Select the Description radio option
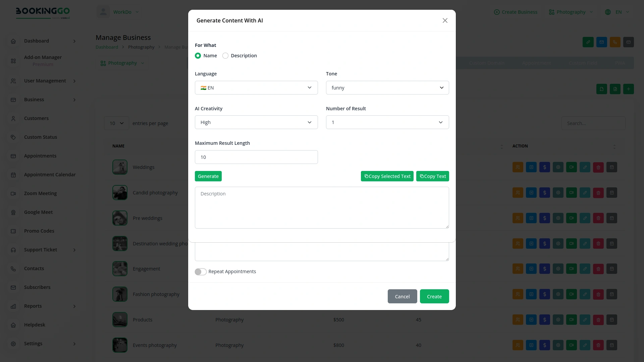 (x=225, y=56)
